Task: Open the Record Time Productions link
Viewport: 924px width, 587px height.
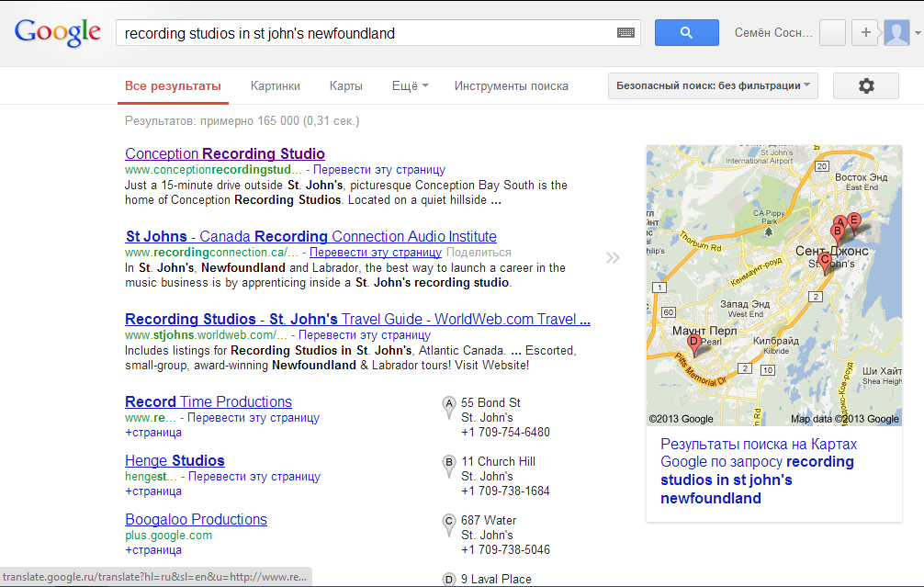Action: click(208, 401)
